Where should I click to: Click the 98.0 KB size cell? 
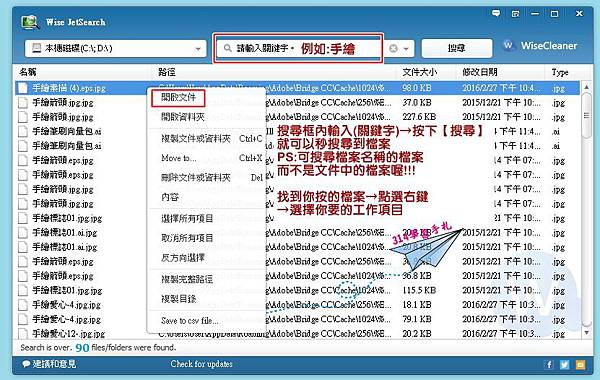click(416, 88)
